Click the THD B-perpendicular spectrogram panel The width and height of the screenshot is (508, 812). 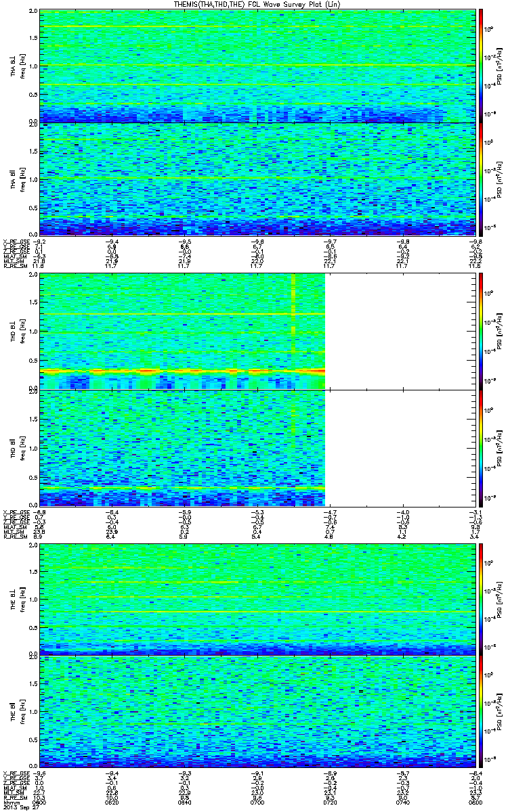point(257,331)
